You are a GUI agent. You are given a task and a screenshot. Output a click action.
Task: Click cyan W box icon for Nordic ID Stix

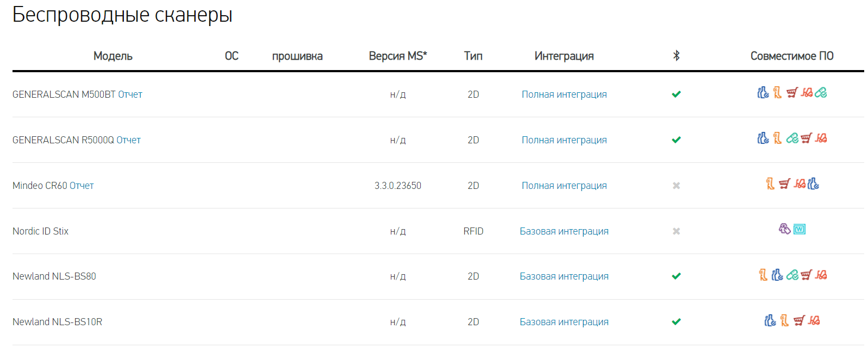point(799,229)
